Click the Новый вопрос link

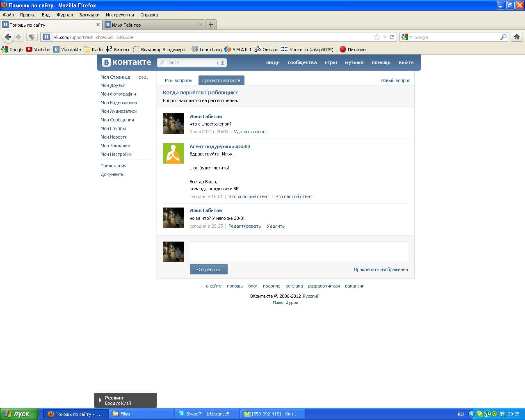coord(395,80)
